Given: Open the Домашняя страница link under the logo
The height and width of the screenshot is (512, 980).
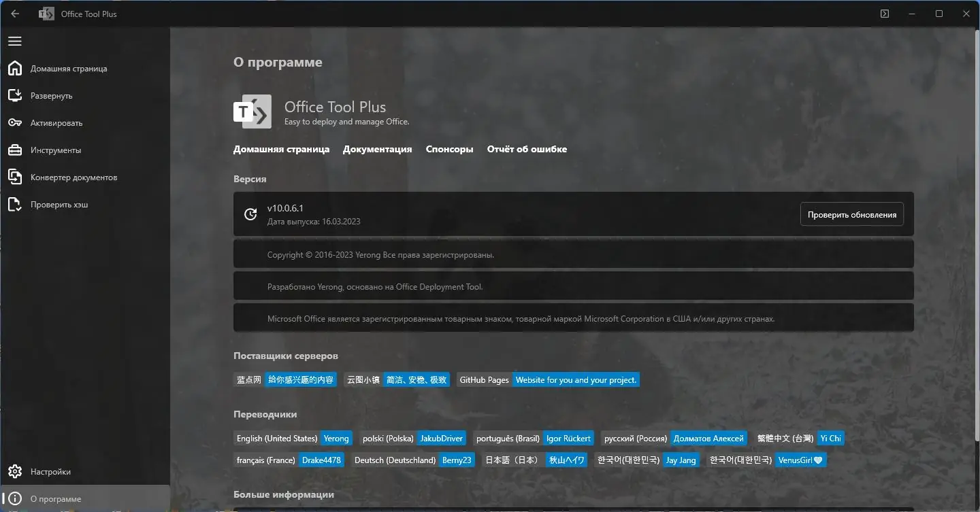Looking at the screenshot, I should click(x=281, y=149).
